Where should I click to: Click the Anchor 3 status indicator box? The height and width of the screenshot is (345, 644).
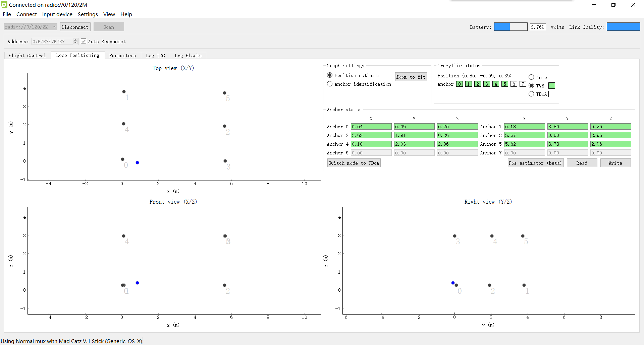click(487, 84)
